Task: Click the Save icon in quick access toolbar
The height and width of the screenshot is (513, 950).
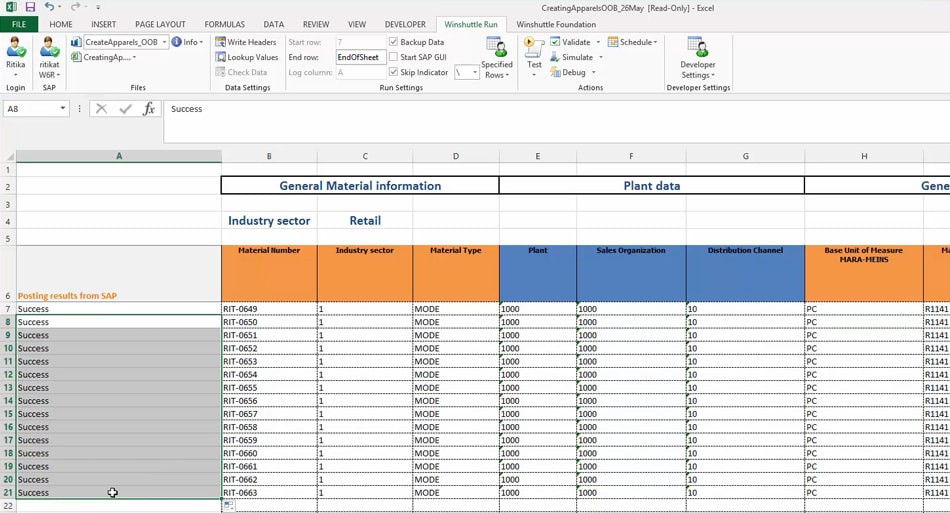Action: tap(30, 7)
